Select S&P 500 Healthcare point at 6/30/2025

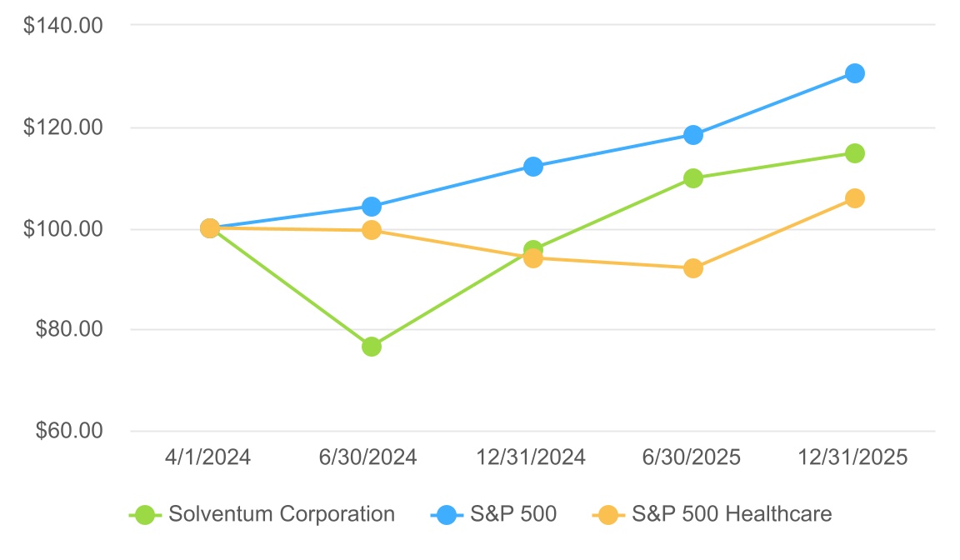693,268
